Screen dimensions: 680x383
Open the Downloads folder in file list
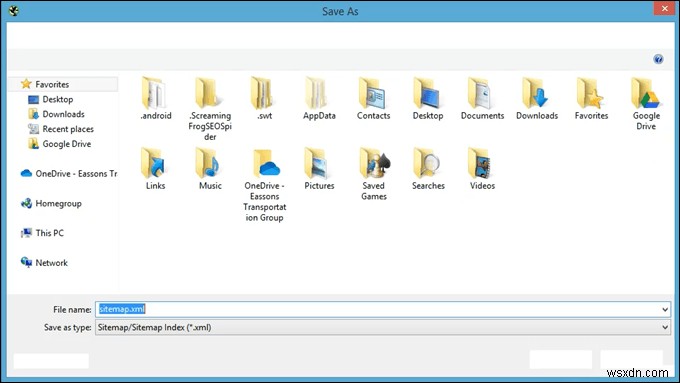pos(537,98)
